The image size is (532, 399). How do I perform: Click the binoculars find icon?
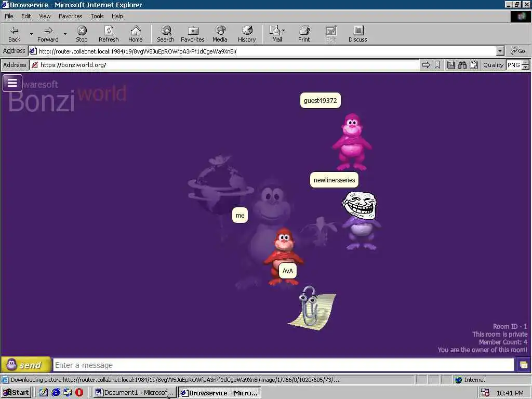pyautogui.click(x=462, y=65)
